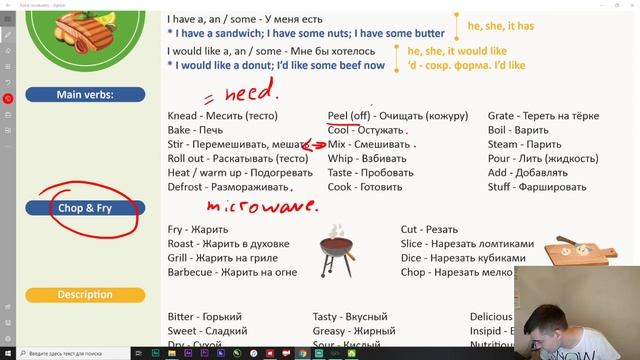The width and height of the screenshot is (640, 360).
Task: Click the round green icon on the taskbar
Action: pyautogui.click(x=237, y=353)
